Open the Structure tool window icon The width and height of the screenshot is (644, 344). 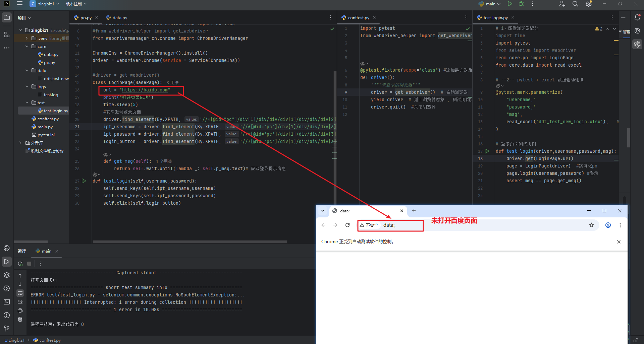7,34
